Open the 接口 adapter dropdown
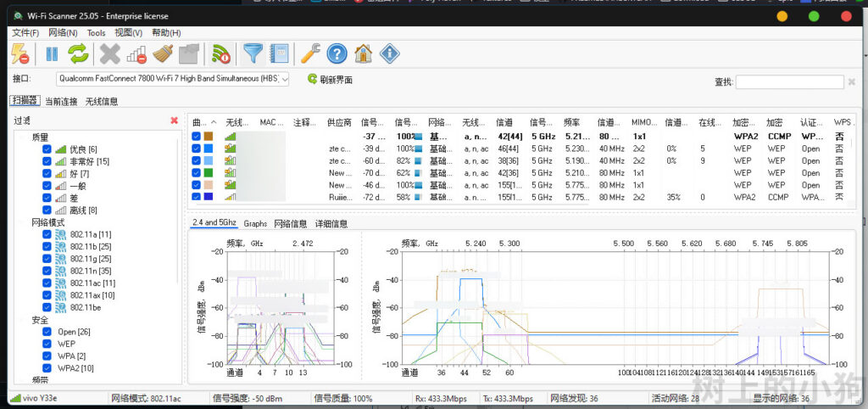The image size is (868, 409). 284,79
